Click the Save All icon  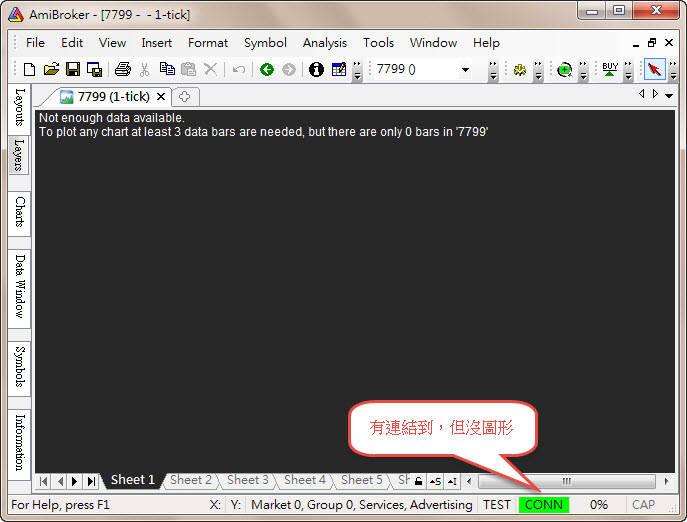(x=94, y=69)
